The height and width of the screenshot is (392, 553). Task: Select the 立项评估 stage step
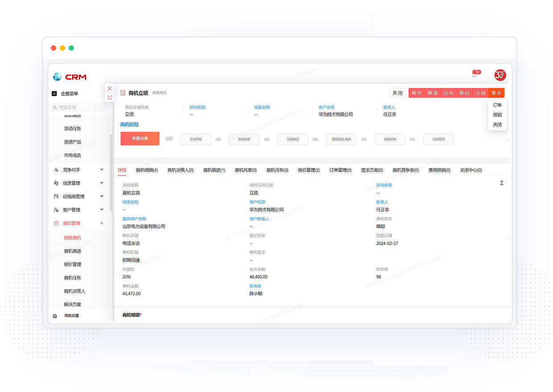pos(196,139)
